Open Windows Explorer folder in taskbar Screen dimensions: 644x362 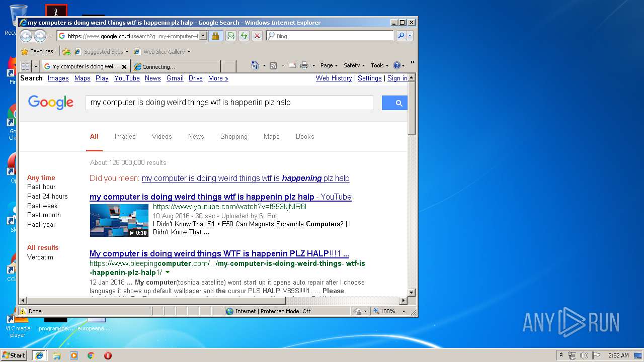[x=57, y=355]
